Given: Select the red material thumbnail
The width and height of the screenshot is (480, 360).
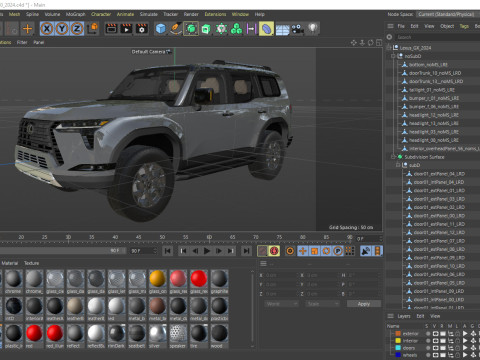Looking at the screenshot, I should 34,336.
